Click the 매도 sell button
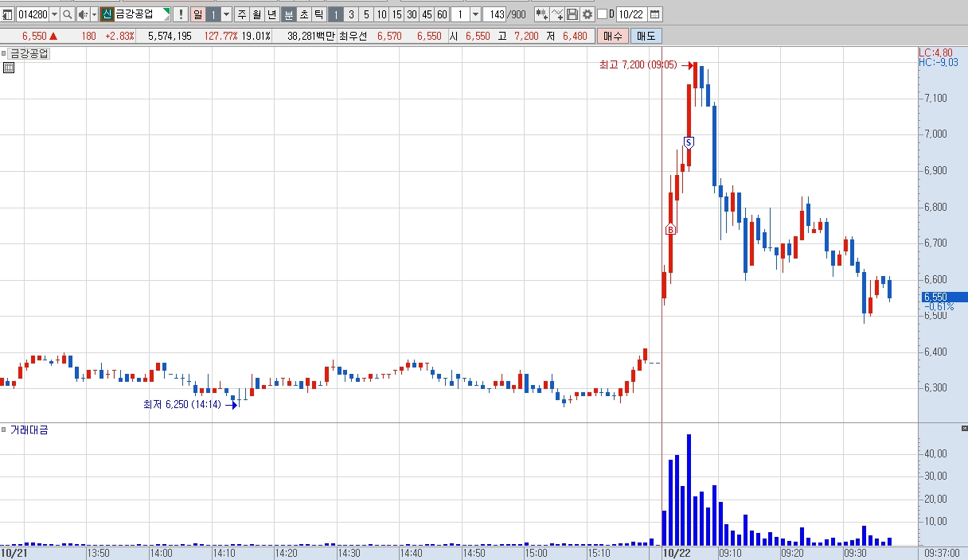968x560 pixels. (x=646, y=36)
